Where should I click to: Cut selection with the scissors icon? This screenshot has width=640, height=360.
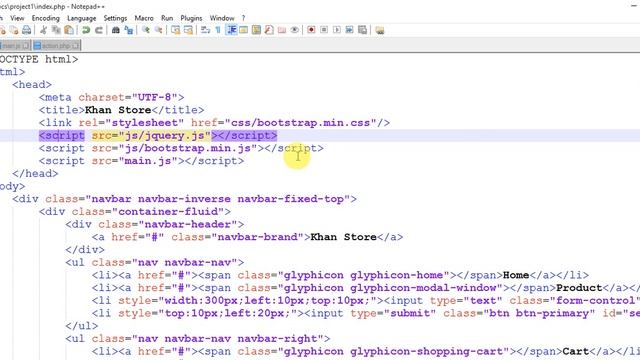coord(43,30)
